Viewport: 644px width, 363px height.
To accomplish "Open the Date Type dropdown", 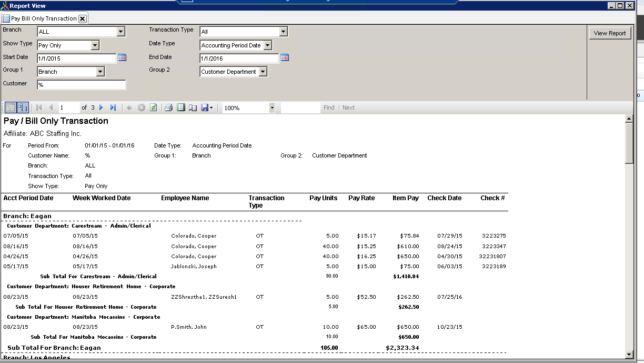I will [268, 45].
